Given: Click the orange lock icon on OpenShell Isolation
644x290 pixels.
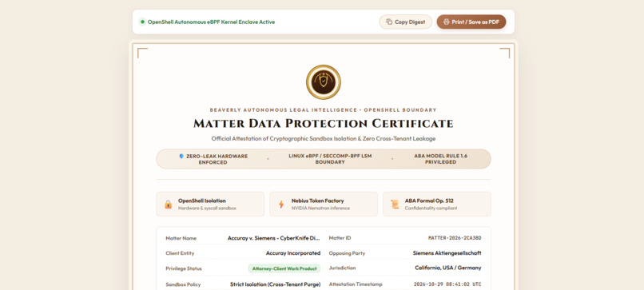Looking at the screenshot, I should coord(168,205).
